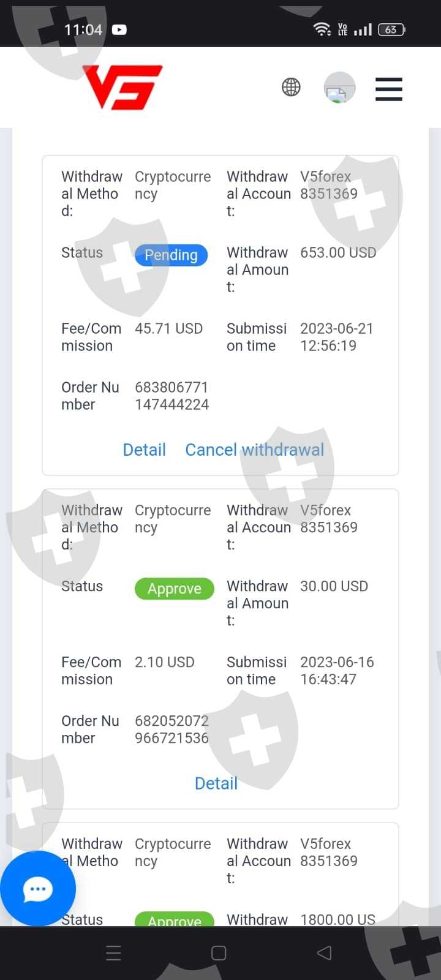Open Detail for the 30.00 USD withdrawal
This screenshot has height=980, width=441.
[216, 783]
